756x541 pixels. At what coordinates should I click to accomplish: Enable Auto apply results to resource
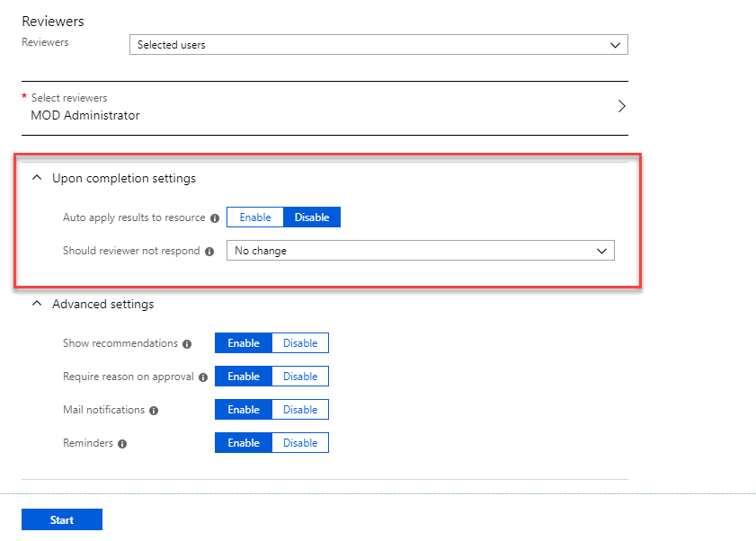coord(255,217)
